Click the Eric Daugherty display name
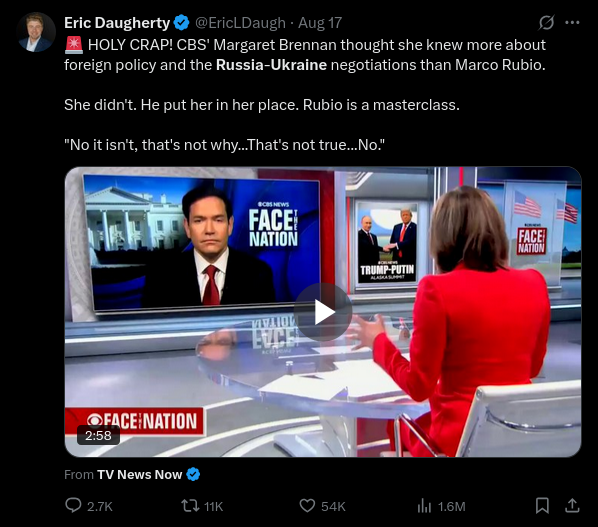The image size is (598, 527). 117,23
